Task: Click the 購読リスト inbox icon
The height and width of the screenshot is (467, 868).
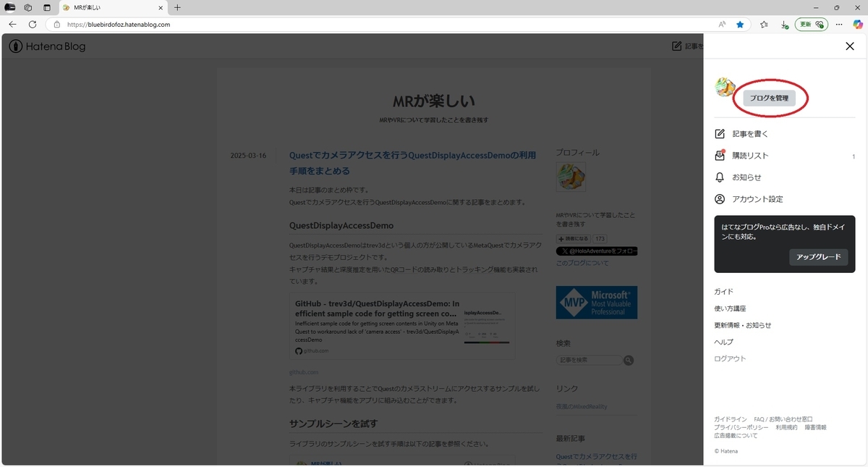Action: [x=720, y=156]
